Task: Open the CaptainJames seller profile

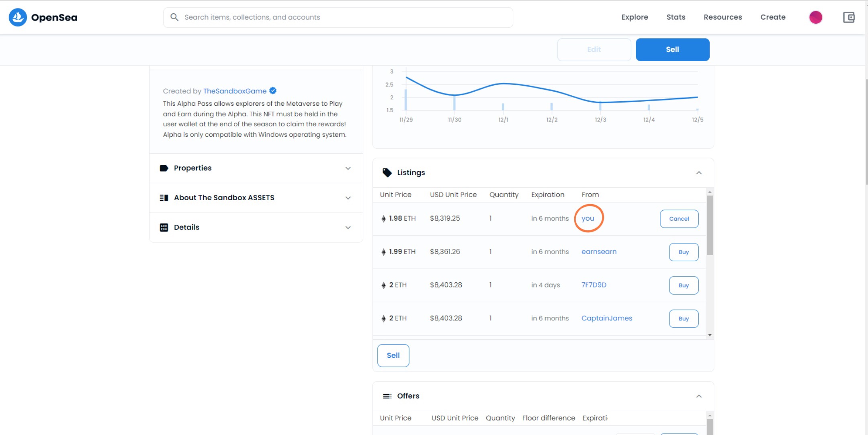Action: pyautogui.click(x=607, y=318)
